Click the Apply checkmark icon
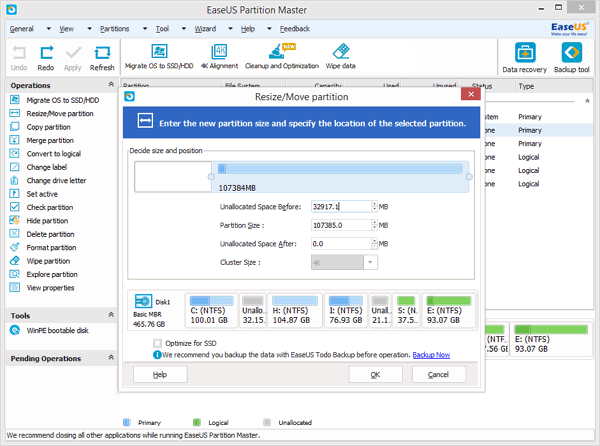The height and width of the screenshot is (446, 600). point(73,57)
